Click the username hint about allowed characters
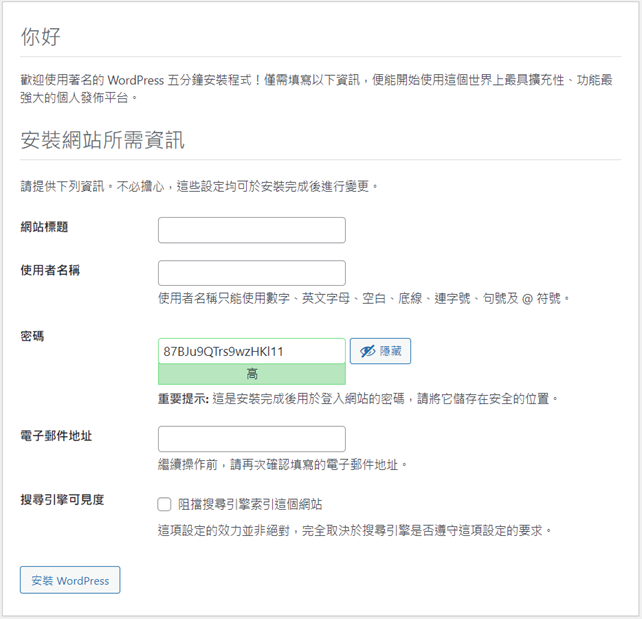642x619 pixels. (364, 298)
